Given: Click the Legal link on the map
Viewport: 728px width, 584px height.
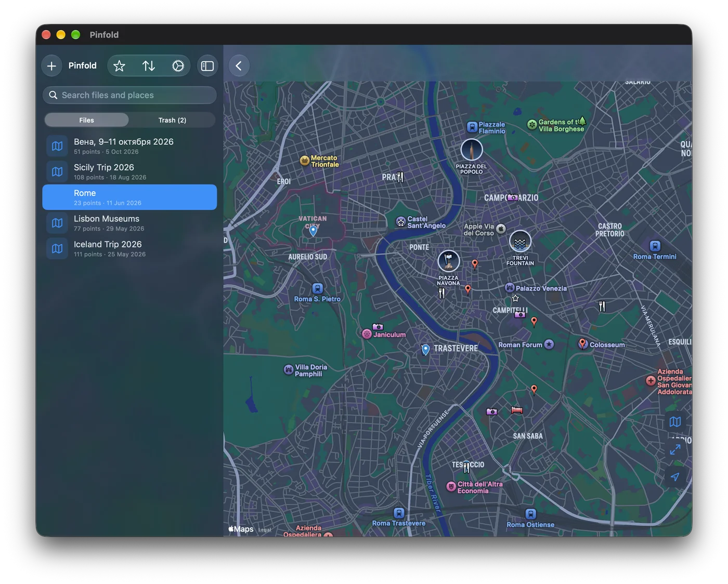Looking at the screenshot, I should (265, 530).
